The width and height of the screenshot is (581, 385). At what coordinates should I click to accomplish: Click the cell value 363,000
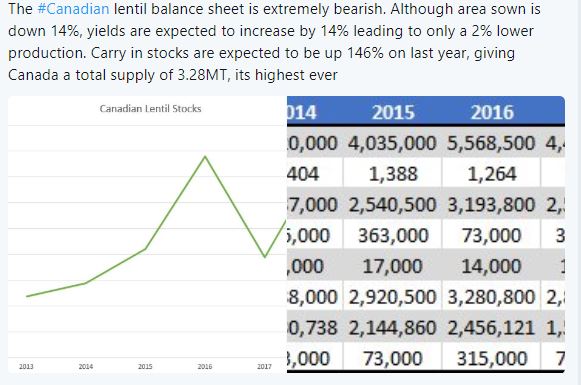394,236
